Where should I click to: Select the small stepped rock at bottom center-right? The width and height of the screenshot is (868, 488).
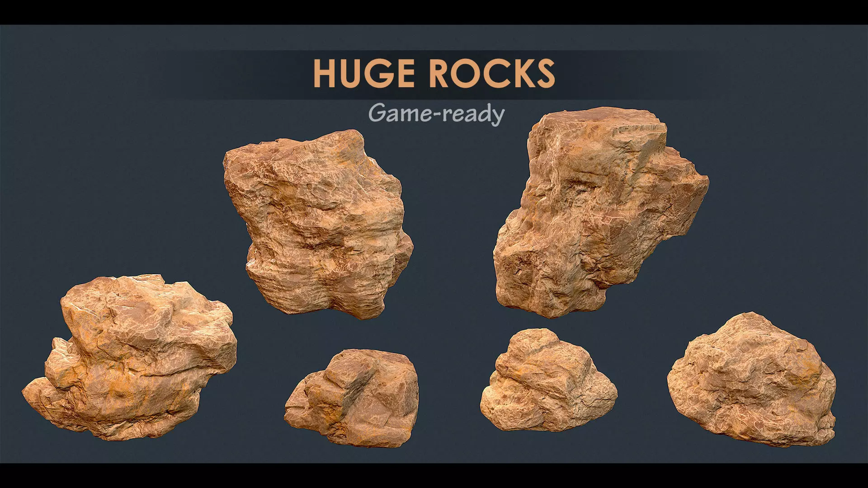[549, 380]
